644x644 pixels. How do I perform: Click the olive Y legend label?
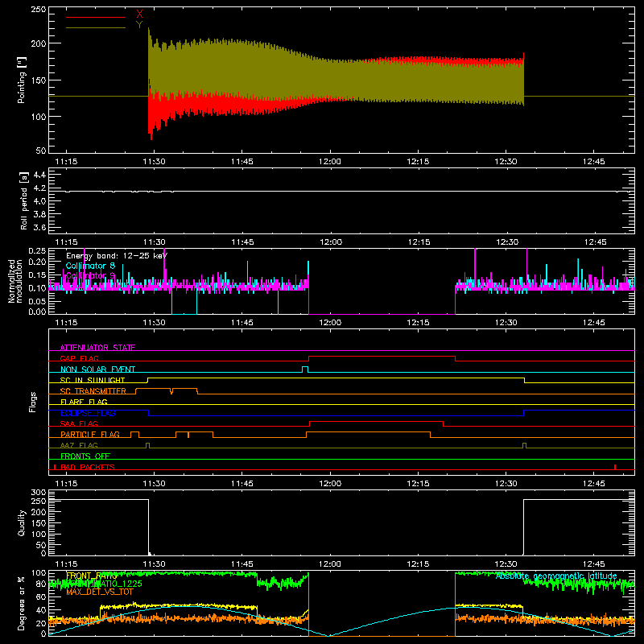tap(139, 25)
